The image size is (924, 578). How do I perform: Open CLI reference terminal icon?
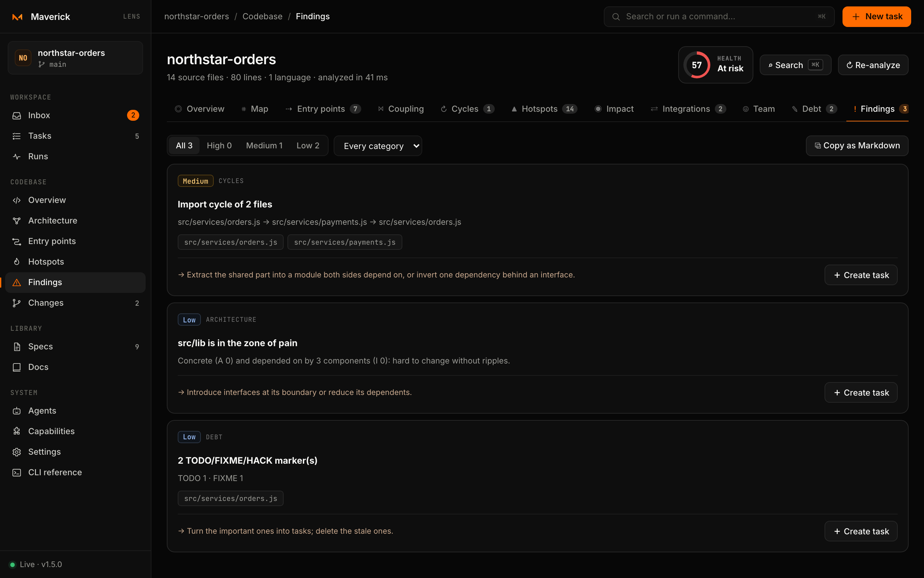[x=16, y=472]
